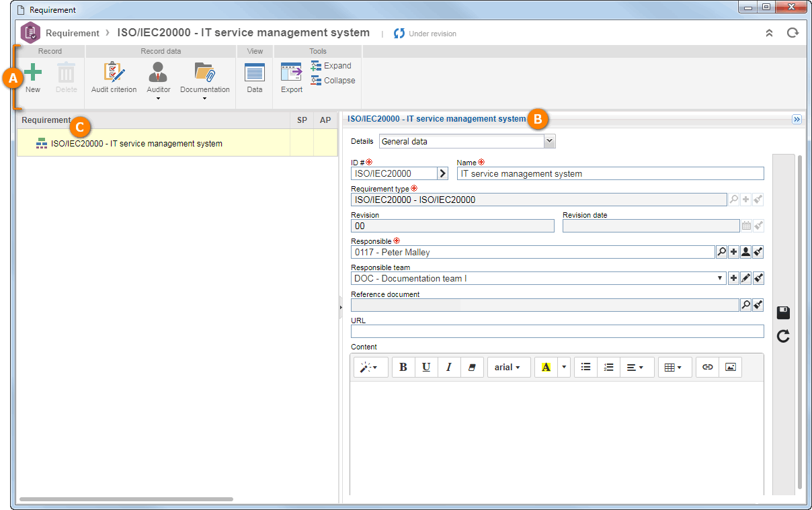Screen dimensions: 812x510
Task: Click the refresh arrow below save icon
Action: (x=783, y=337)
